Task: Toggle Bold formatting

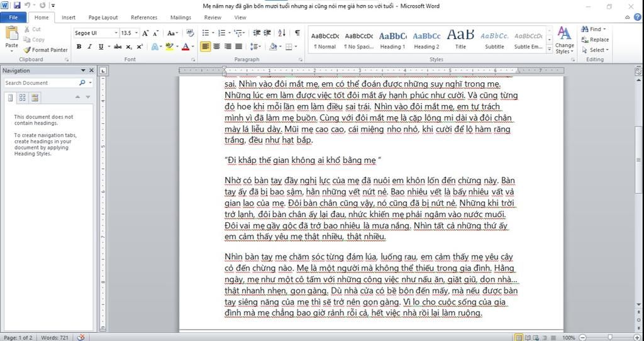Action: click(79, 47)
